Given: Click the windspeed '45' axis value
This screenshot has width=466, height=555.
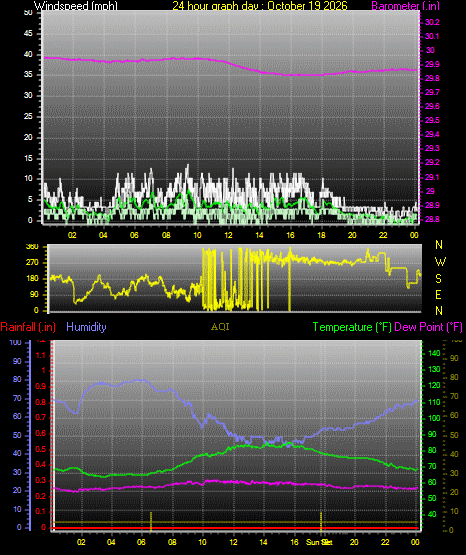Looking at the screenshot, I should (28, 34).
